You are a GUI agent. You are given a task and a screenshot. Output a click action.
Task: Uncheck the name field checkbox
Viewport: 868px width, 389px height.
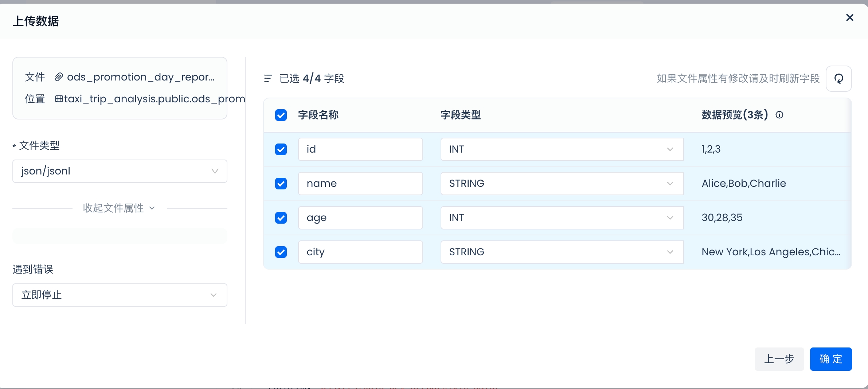pos(281,184)
